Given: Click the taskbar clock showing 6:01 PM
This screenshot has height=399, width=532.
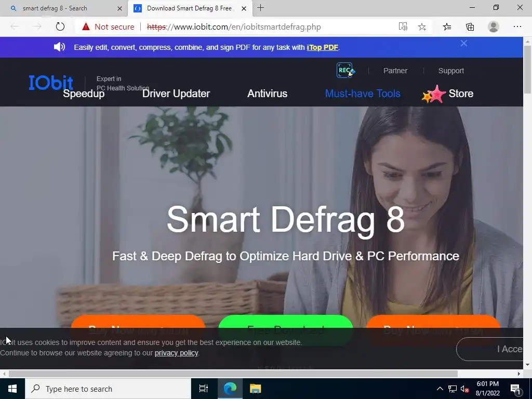Looking at the screenshot, I should [x=487, y=389].
